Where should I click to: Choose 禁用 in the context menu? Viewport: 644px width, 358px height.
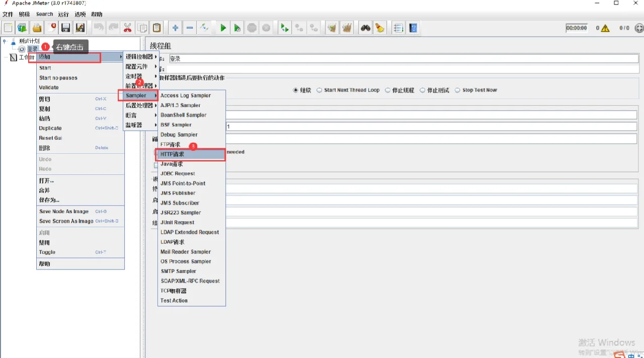80,242
